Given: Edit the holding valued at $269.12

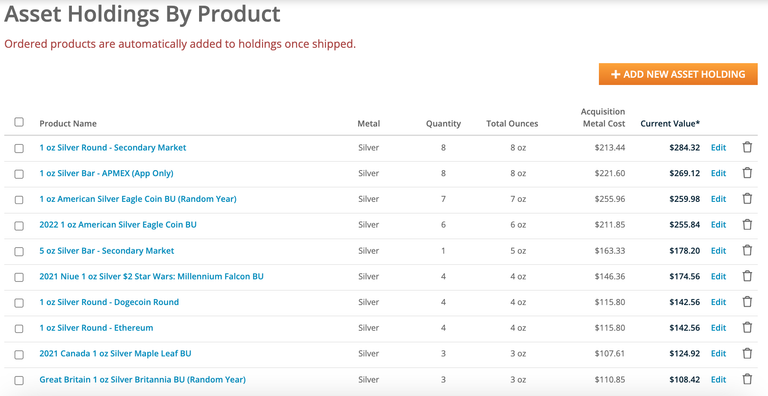Looking at the screenshot, I should click(x=718, y=173).
